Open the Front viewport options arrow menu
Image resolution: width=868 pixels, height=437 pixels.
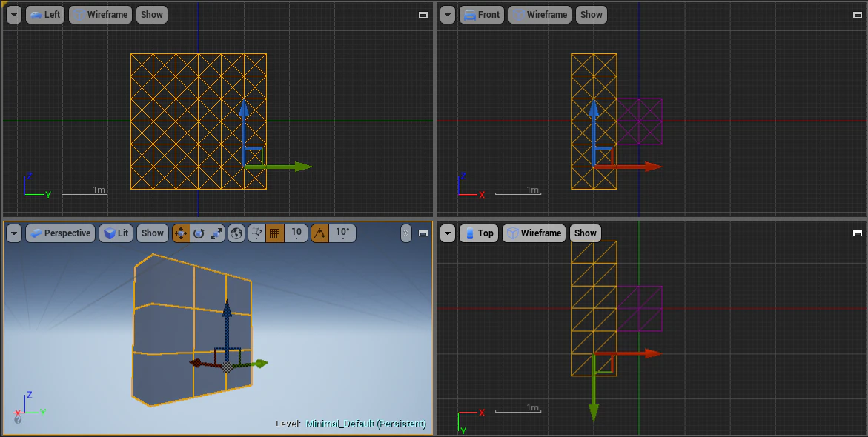tap(448, 14)
